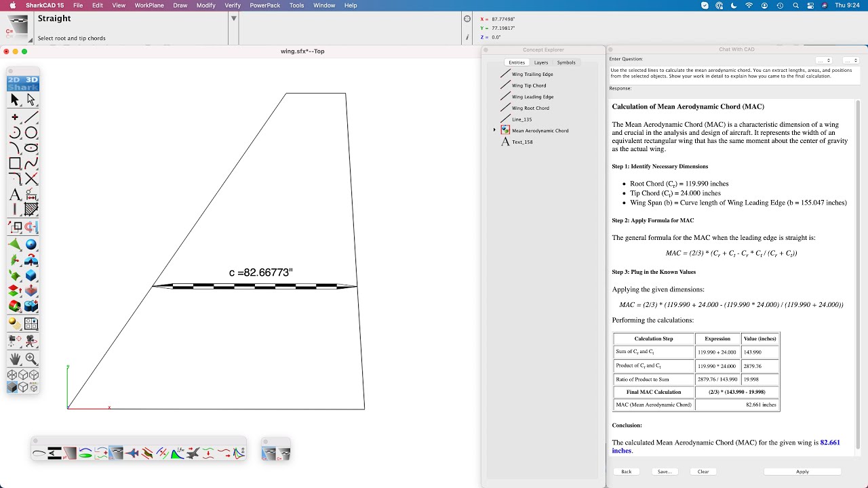Viewport: 868px width, 488px height.
Task: Select the highlighted mean aerodynamic chord tool
Action: tap(116, 453)
